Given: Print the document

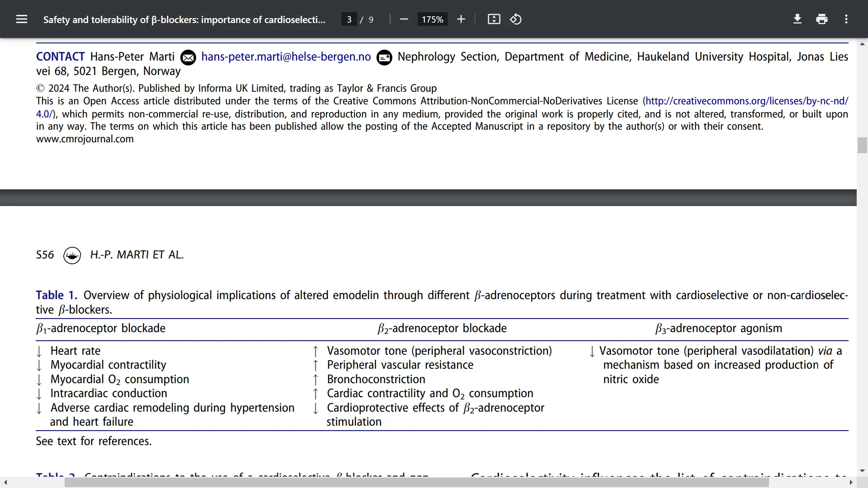Looking at the screenshot, I should tap(822, 19).
